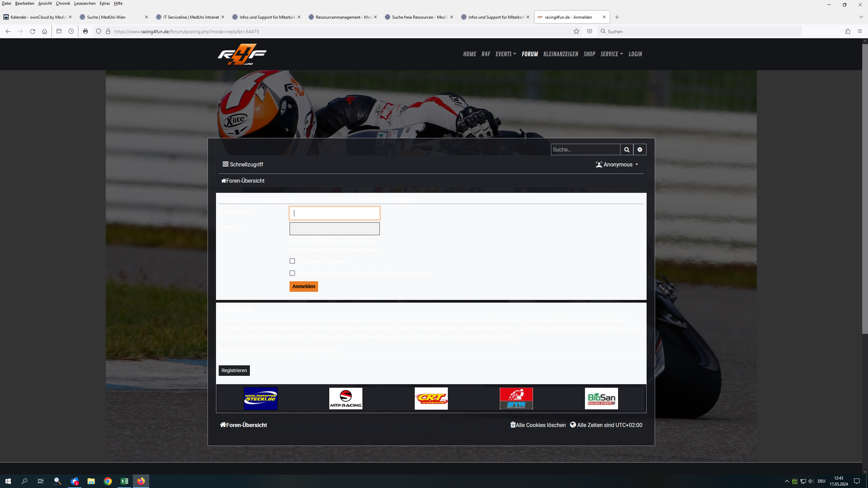Reload the page with refresh icon
The height and width of the screenshot is (488, 868).
[33, 32]
